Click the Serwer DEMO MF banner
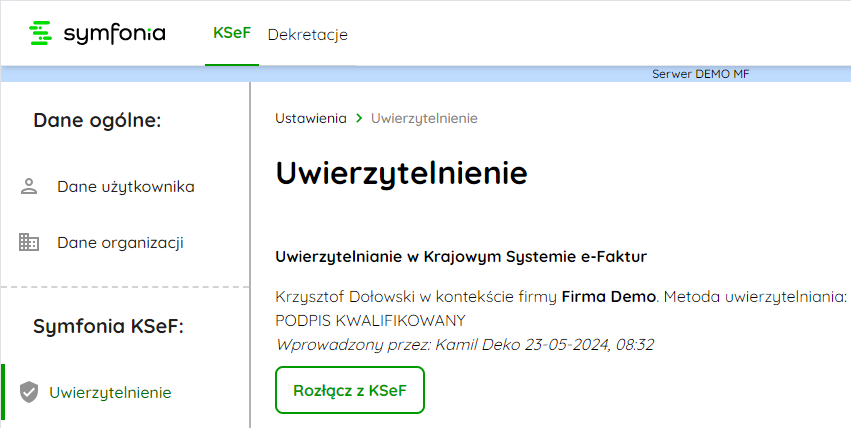851x428 pixels. click(700, 74)
